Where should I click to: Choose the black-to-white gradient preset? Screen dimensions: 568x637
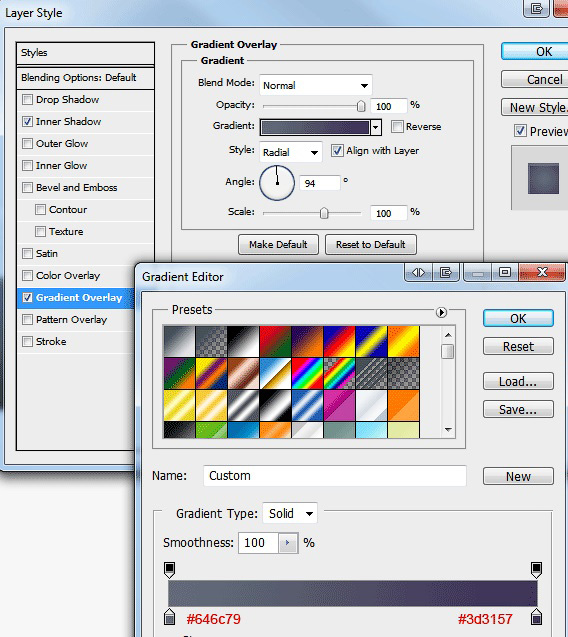243,341
